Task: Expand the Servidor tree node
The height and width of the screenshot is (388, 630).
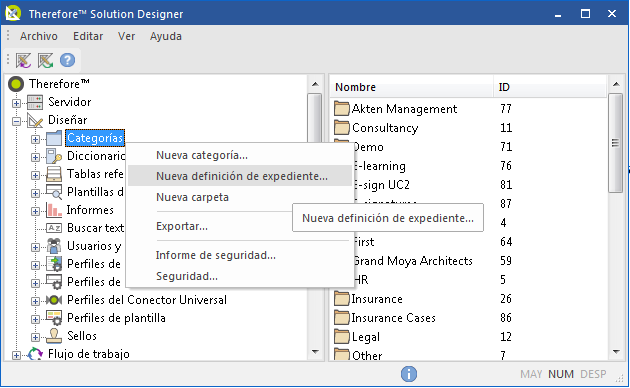Action: 16,103
